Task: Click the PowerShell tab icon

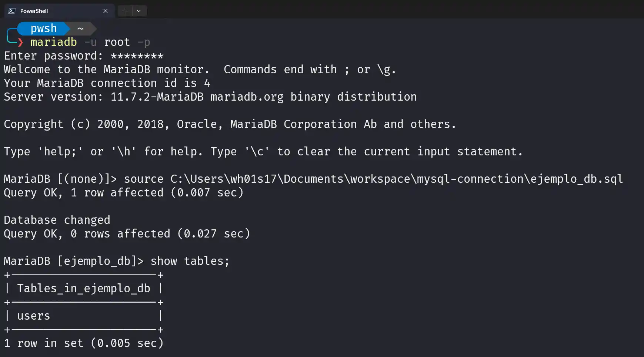Action: point(11,11)
